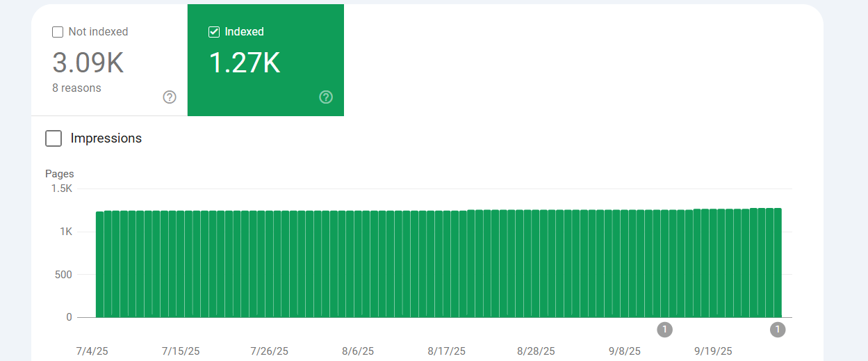Click the 9/19/25 date axis label
The image size is (868, 361).
(713, 351)
